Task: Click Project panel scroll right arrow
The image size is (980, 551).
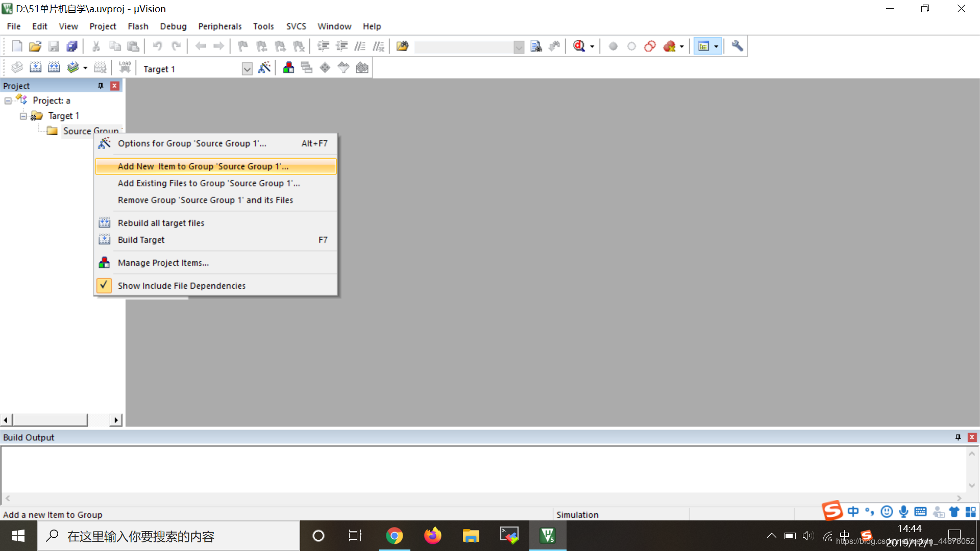Action: click(x=116, y=420)
